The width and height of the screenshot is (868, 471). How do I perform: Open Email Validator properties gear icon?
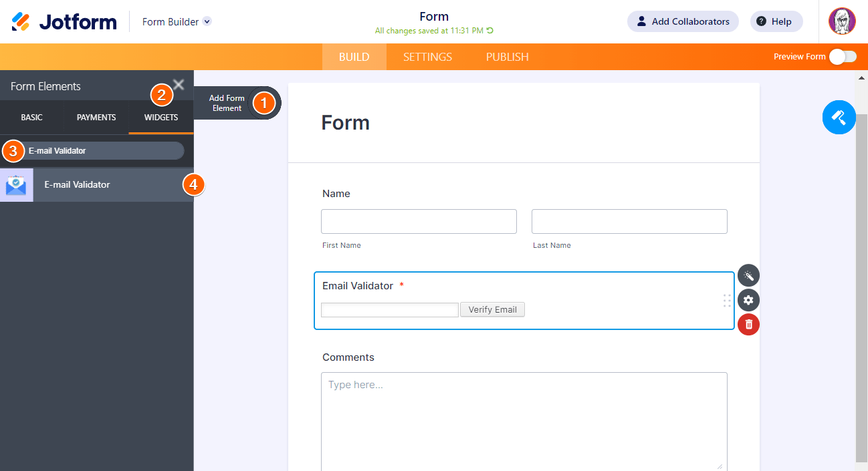coord(748,300)
